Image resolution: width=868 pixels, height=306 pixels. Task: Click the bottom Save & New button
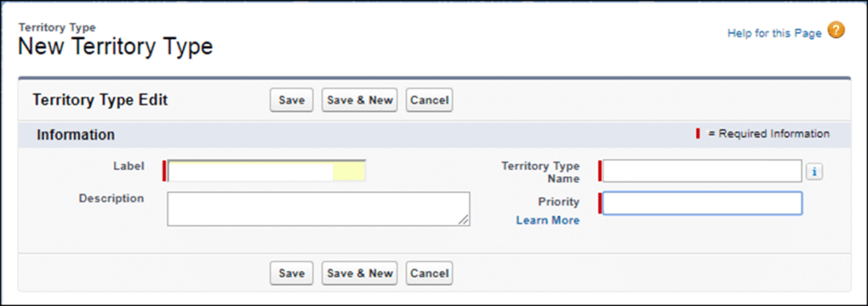click(359, 273)
